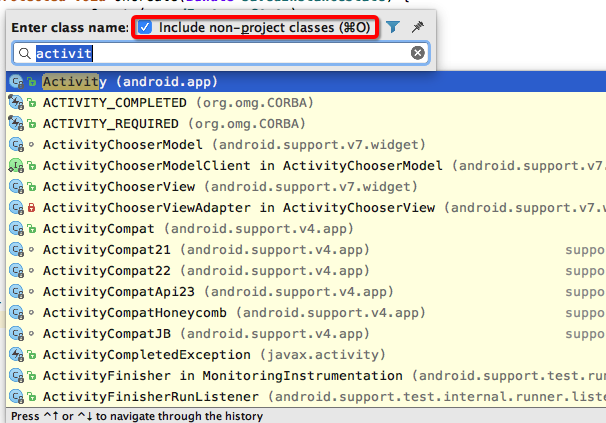Image resolution: width=606 pixels, height=423 pixels.
Task: Click class icon beside ActivityChooserModel
Action: (x=16, y=145)
